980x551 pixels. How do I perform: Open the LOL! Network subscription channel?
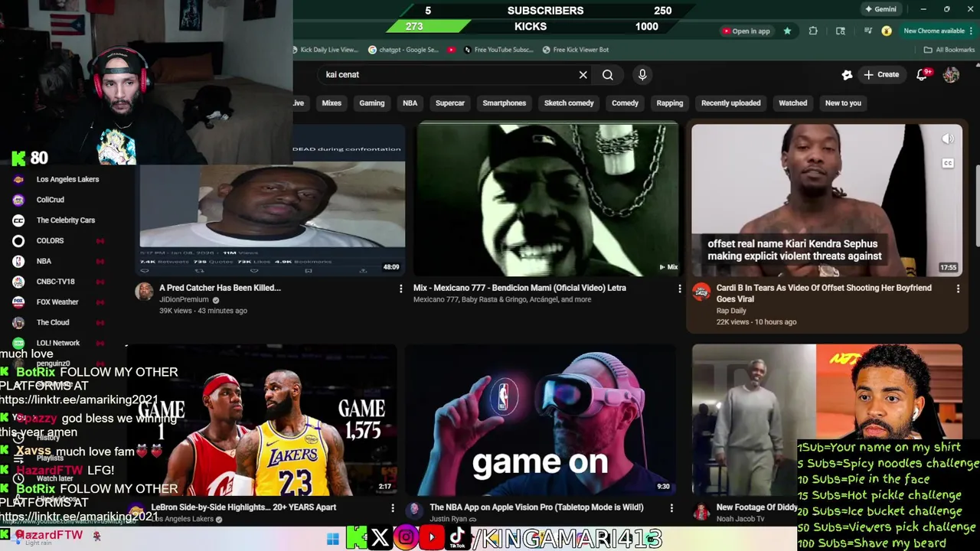[58, 343]
